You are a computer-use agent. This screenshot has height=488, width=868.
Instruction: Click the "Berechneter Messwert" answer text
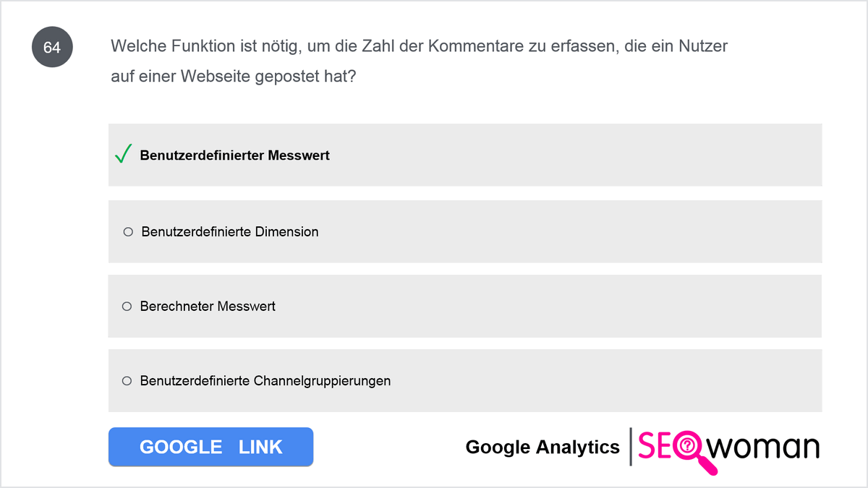[208, 307]
